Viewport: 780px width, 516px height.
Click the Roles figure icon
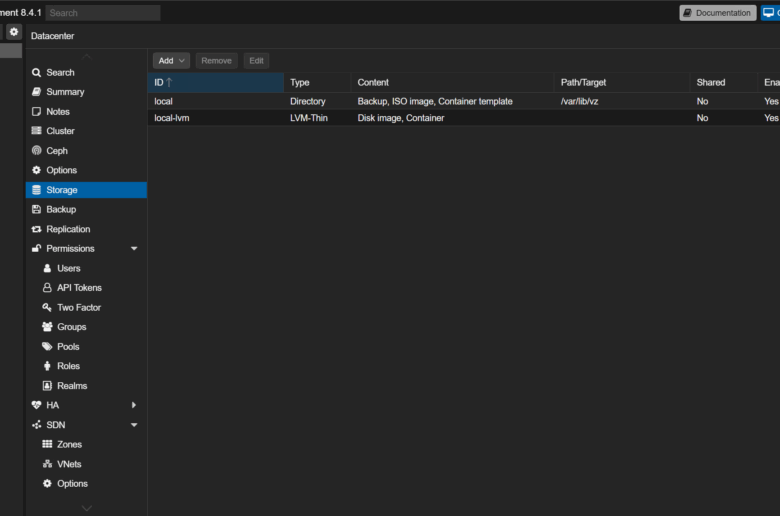click(47, 366)
